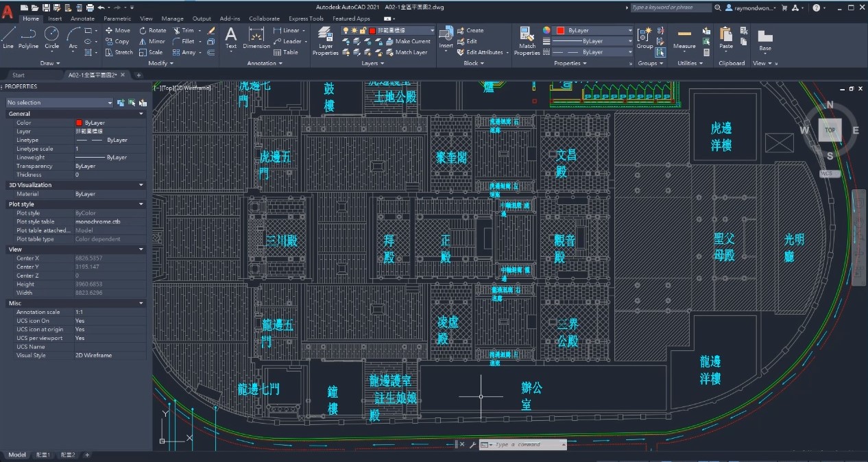Image resolution: width=868 pixels, height=462 pixels.
Task: Click the Edit Attributes button
Action: pyautogui.click(x=484, y=52)
